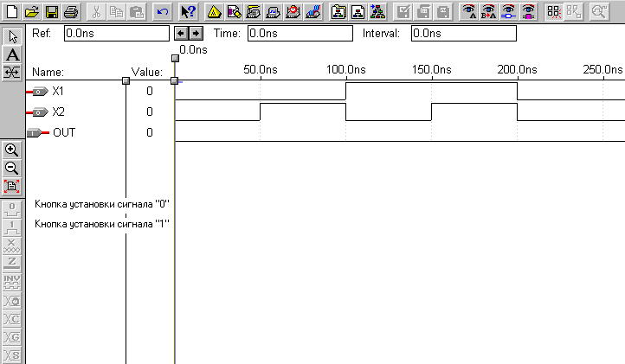Overwrite with state name XS button
The height and width of the screenshot is (364, 625).
pyautogui.click(x=12, y=354)
